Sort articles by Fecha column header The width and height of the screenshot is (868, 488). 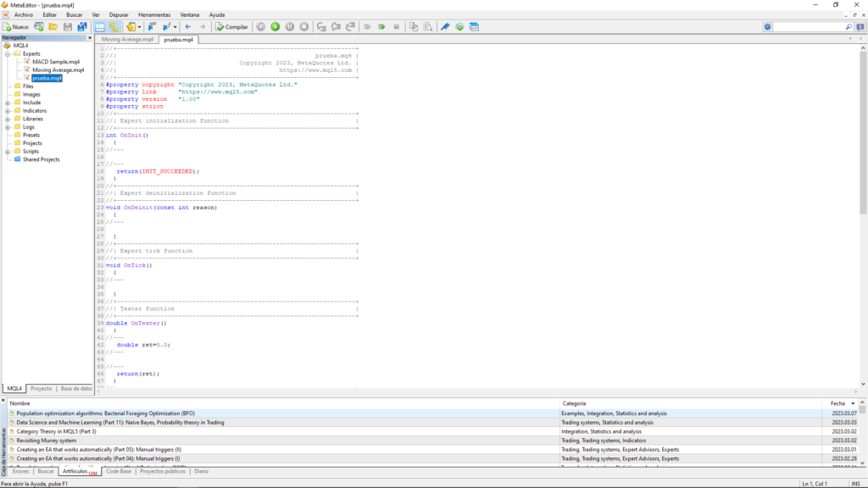pos(840,403)
